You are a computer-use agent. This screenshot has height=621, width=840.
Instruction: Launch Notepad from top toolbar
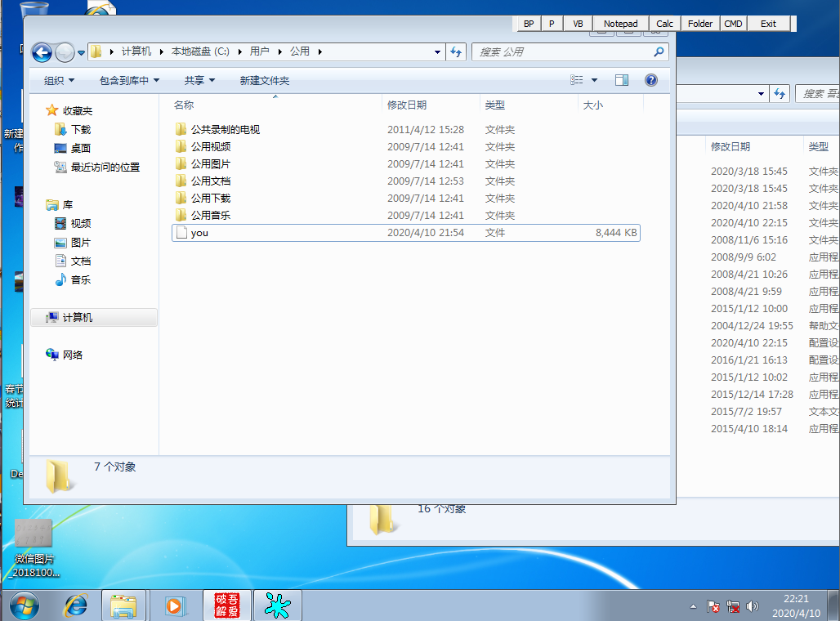(620, 24)
